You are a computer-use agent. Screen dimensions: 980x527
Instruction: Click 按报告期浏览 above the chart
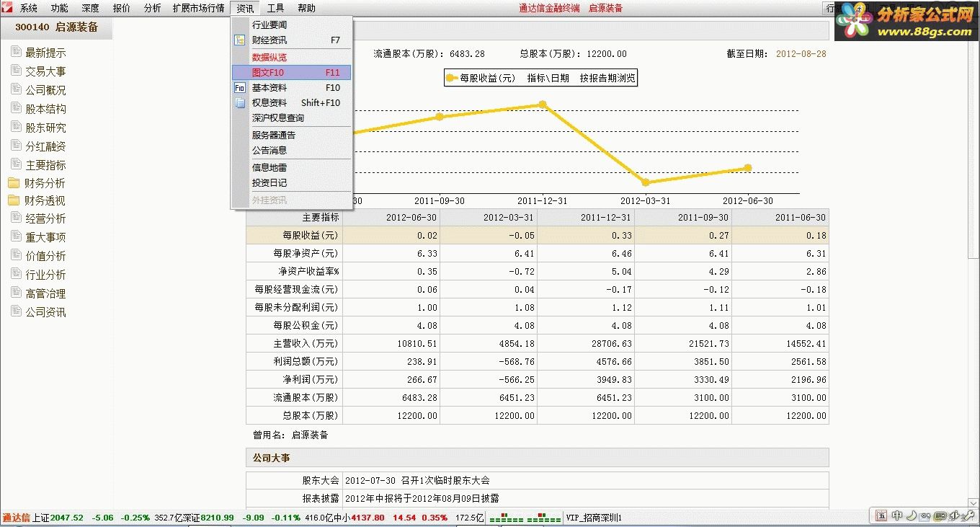(607, 78)
